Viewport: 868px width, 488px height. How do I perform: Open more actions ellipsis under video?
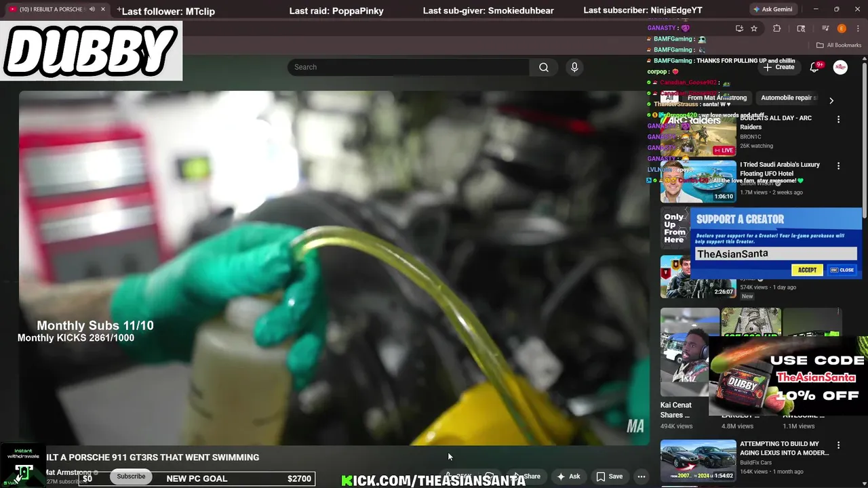click(641, 476)
